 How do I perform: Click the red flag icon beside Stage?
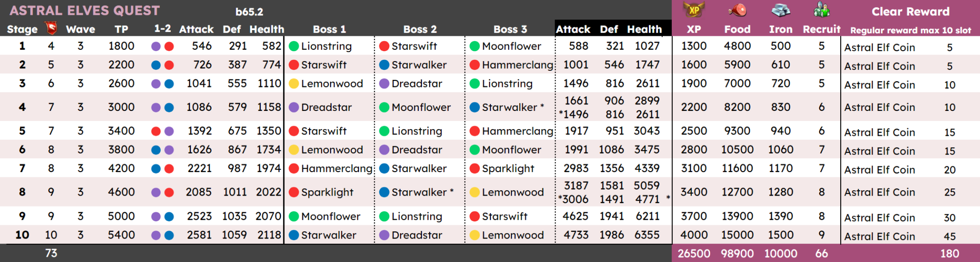click(x=51, y=29)
